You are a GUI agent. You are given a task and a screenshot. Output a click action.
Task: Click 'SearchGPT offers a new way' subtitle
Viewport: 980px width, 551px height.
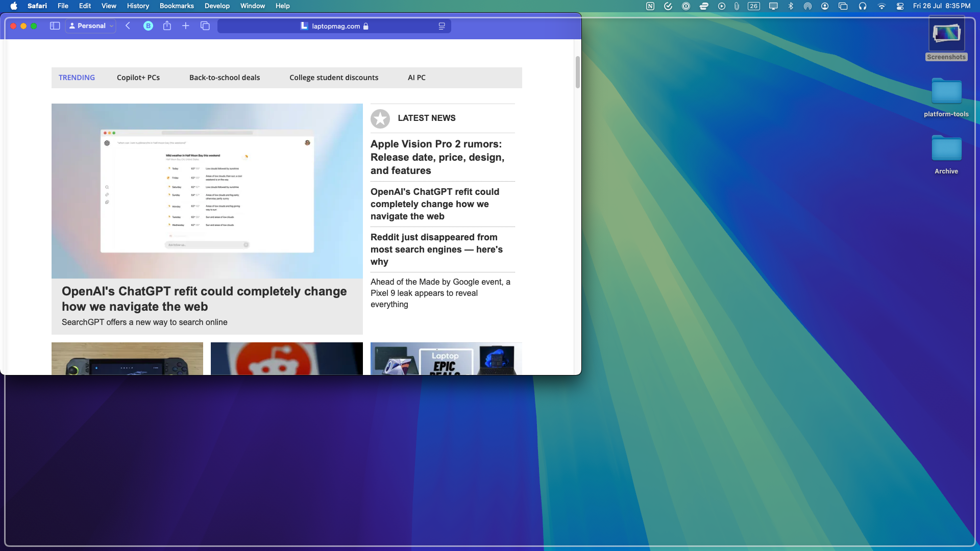coord(144,322)
